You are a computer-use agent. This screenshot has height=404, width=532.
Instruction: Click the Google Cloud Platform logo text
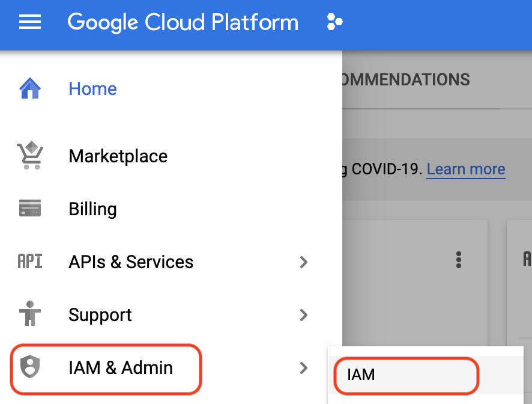pos(183,22)
